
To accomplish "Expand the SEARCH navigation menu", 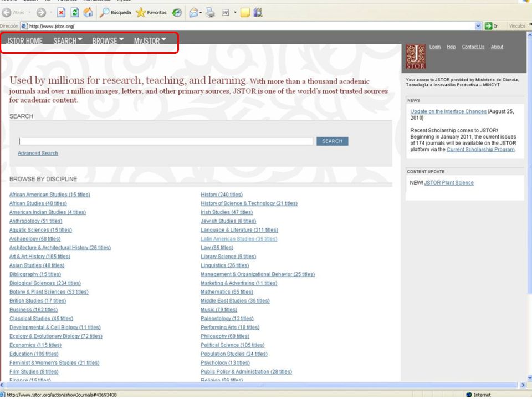I will 68,40.
